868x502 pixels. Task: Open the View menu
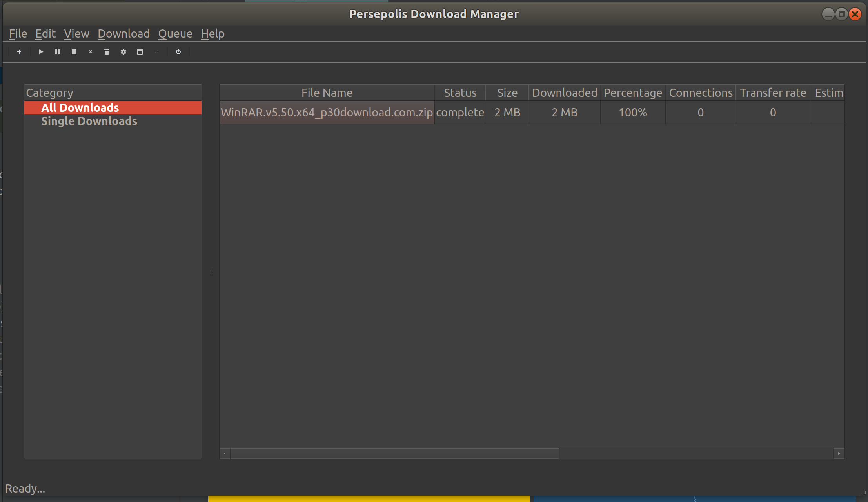tap(77, 34)
